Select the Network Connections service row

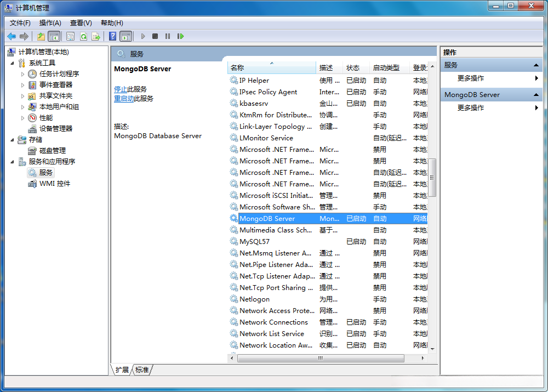point(328,322)
